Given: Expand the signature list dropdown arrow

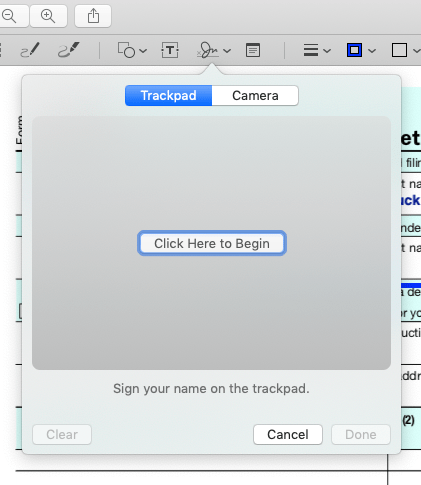Looking at the screenshot, I should 227,51.
